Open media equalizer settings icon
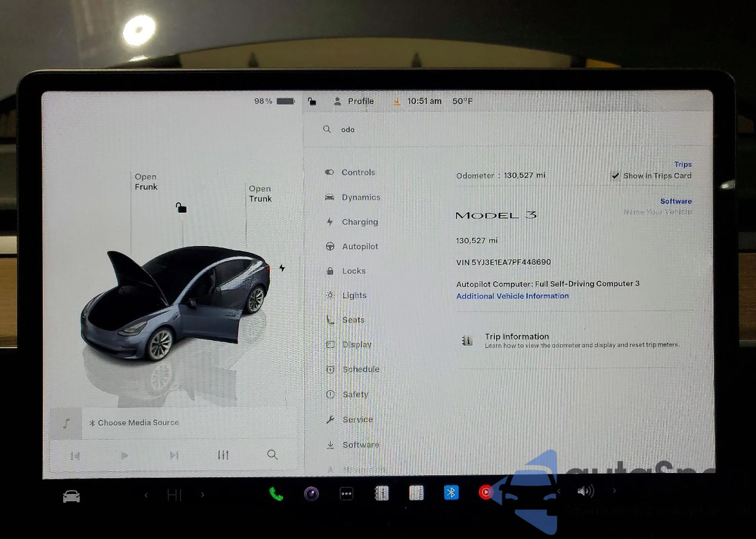The image size is (756, 539). [x=223, y=455]
